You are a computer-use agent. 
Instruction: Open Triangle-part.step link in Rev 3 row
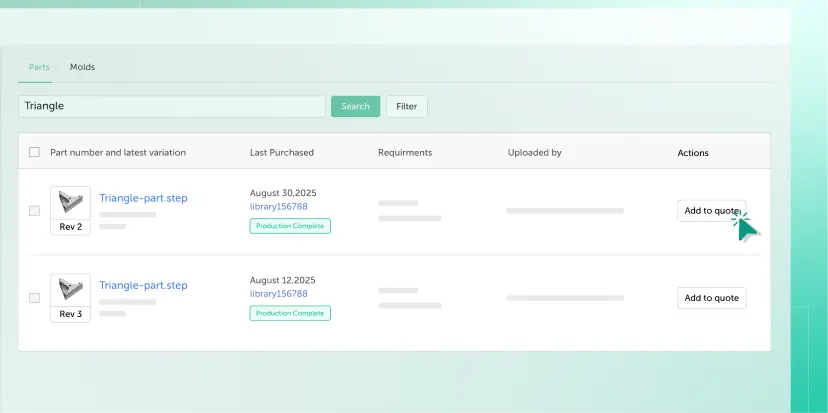(143, 285)
